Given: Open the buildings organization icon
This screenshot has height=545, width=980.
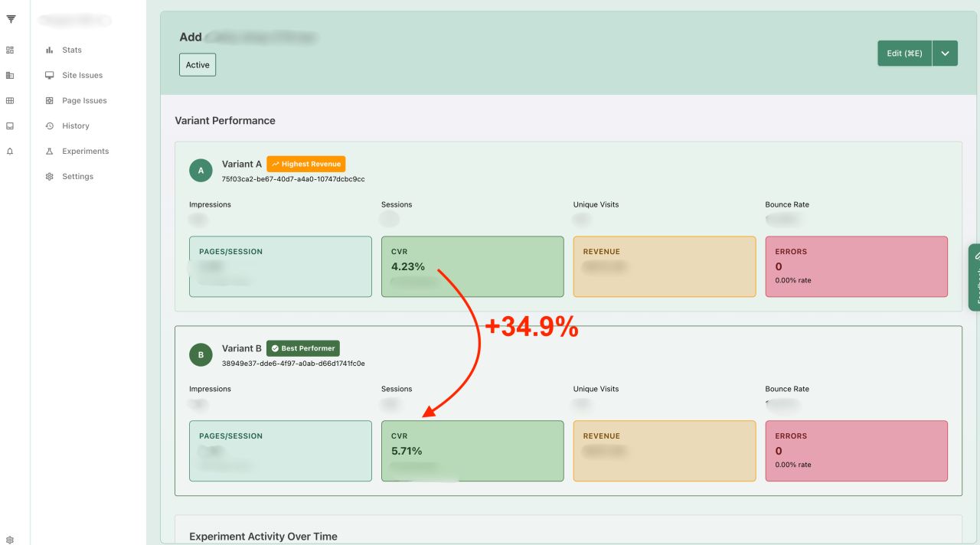Looking at the screenshot, I should 10,75.
